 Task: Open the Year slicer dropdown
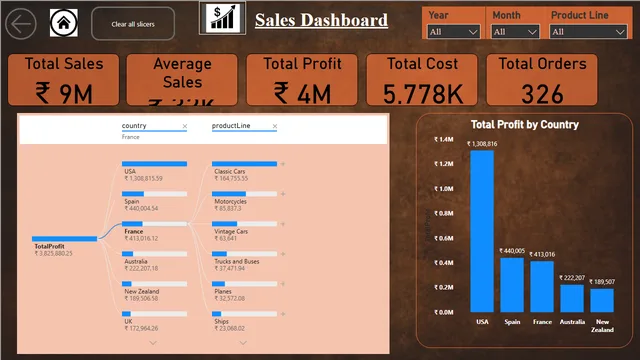(x=453, y=32)
